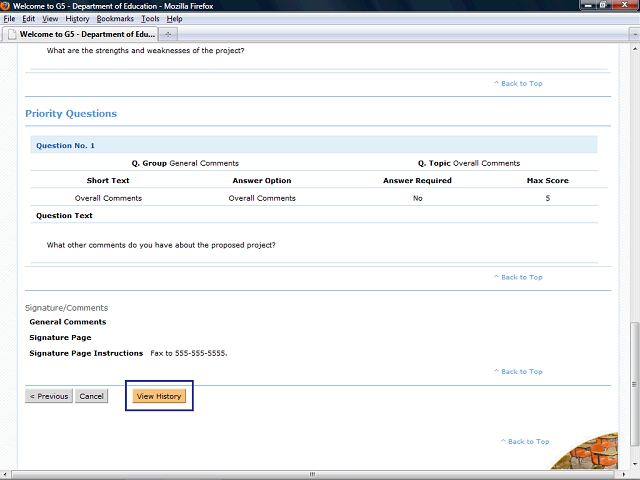Click 'What other comments do you have' text

pyautogui.click(x=161, y=245)
